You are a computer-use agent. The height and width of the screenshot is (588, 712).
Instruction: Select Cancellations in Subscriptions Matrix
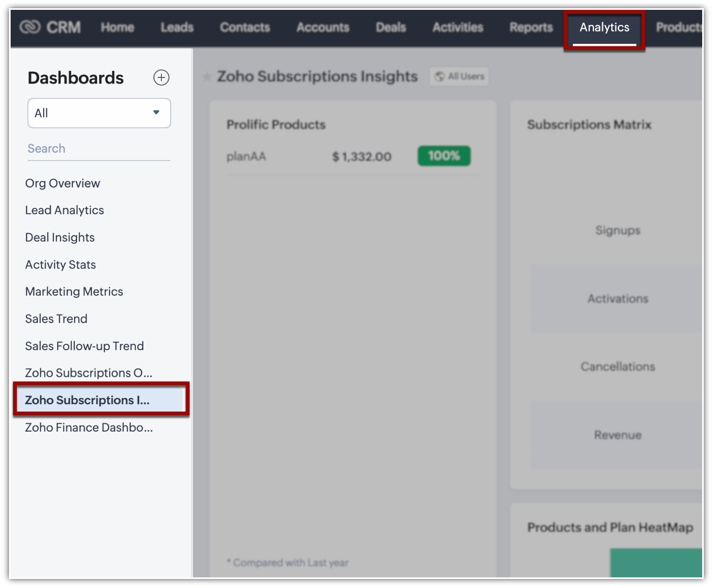(x=618, y=366)
